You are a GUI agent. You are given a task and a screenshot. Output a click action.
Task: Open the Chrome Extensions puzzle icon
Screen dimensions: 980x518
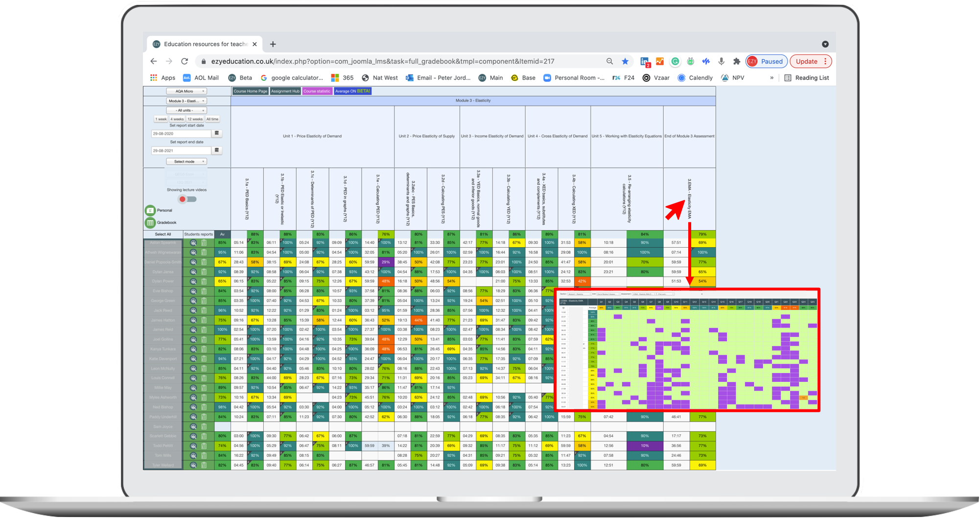coord(736,61)
